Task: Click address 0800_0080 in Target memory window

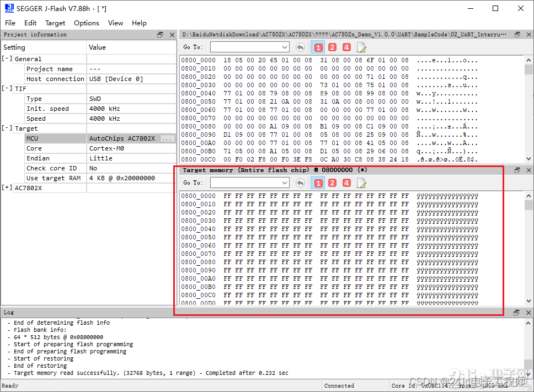Action: 198,262
